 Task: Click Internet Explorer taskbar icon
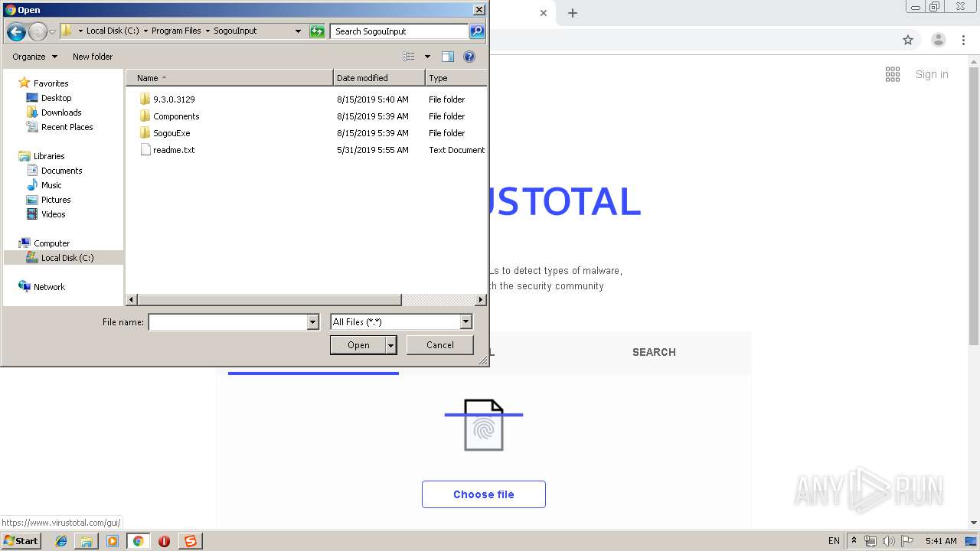click(61, 541)
